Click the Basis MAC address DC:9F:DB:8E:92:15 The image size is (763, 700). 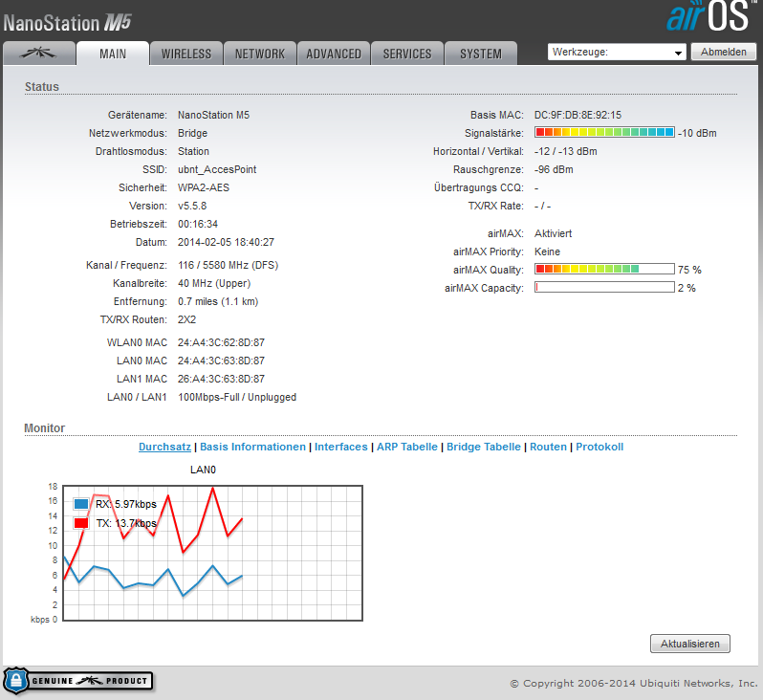pyautogui.click(x=578, y=115)
